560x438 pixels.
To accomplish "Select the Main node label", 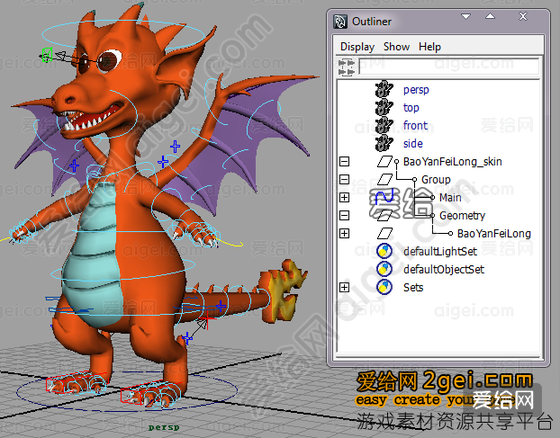I will [450, 197].
